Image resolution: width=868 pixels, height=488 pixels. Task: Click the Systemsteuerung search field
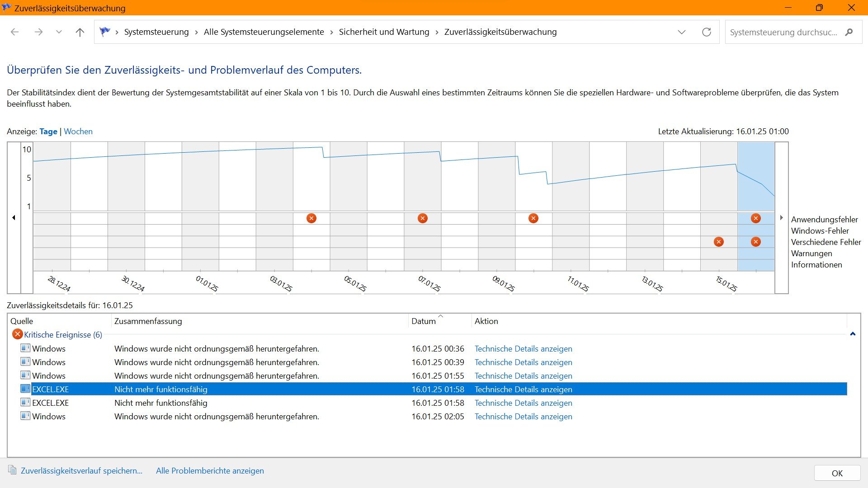coord(783,32)
